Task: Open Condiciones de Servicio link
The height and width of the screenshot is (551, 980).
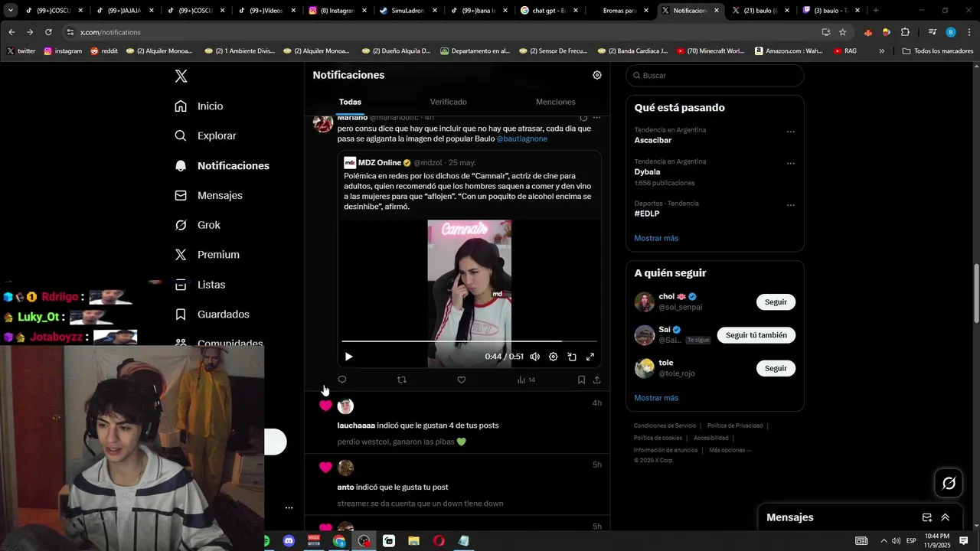Action: click(x=665, y=425)
